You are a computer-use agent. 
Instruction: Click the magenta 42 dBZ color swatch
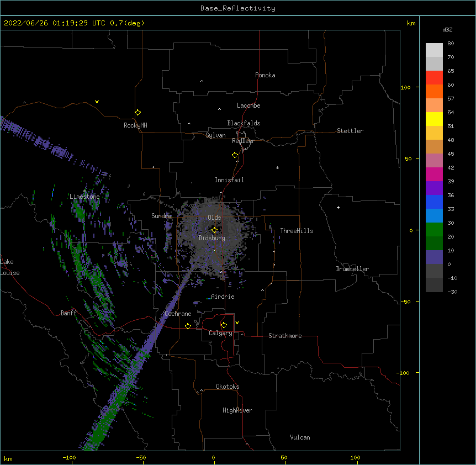pyautogui.click(x=434, y=174)
